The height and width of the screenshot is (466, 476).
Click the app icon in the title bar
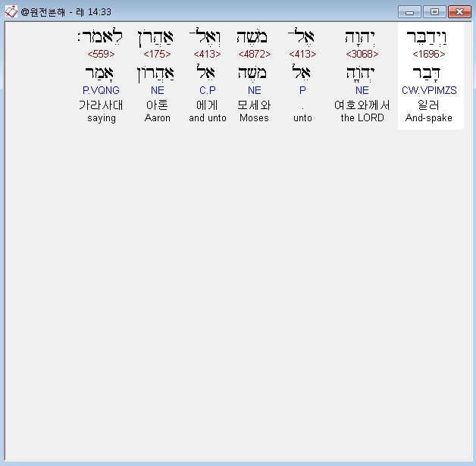coord(11,12)
